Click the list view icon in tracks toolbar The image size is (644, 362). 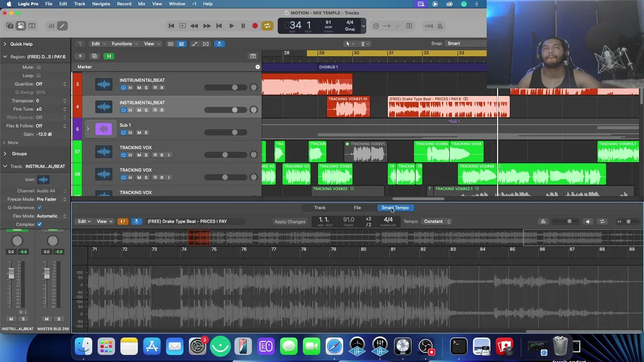pos(182,44)
